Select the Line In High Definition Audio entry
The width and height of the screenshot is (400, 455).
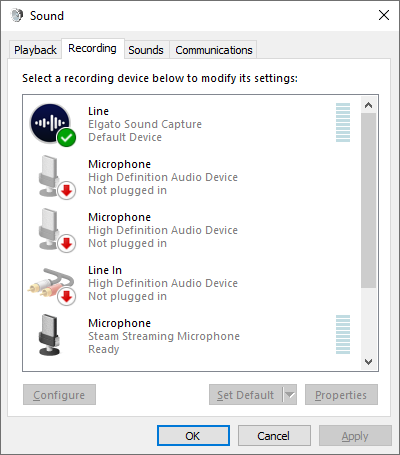pos(192,283)
